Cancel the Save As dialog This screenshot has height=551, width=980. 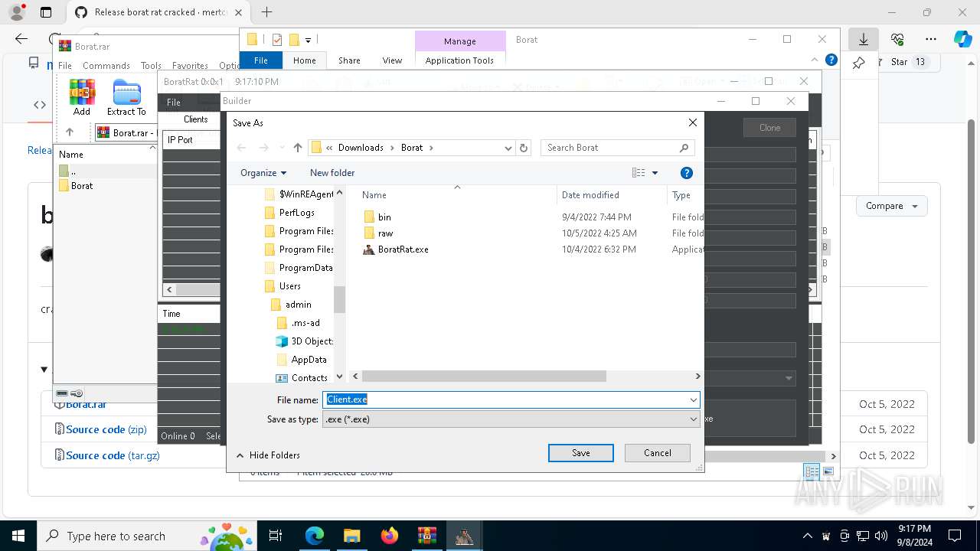[658, 453]
